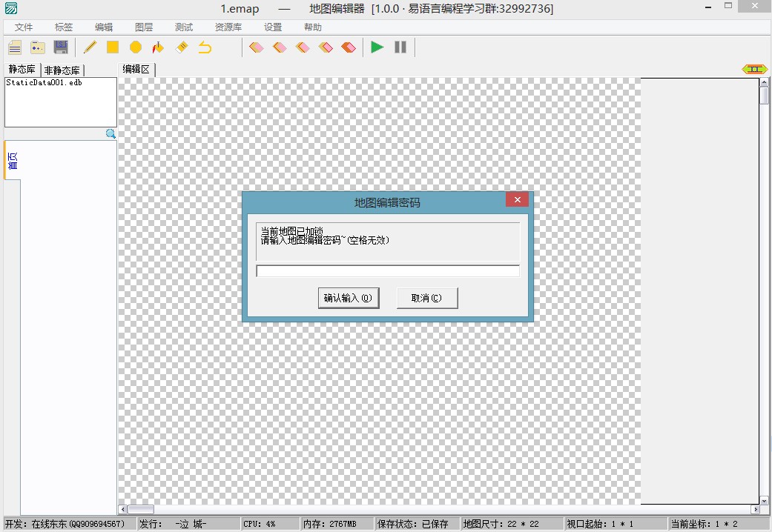Undo with the yellow curved arrow icon
The width and height of the screenshot is (772, 532).
click(205, 47)
